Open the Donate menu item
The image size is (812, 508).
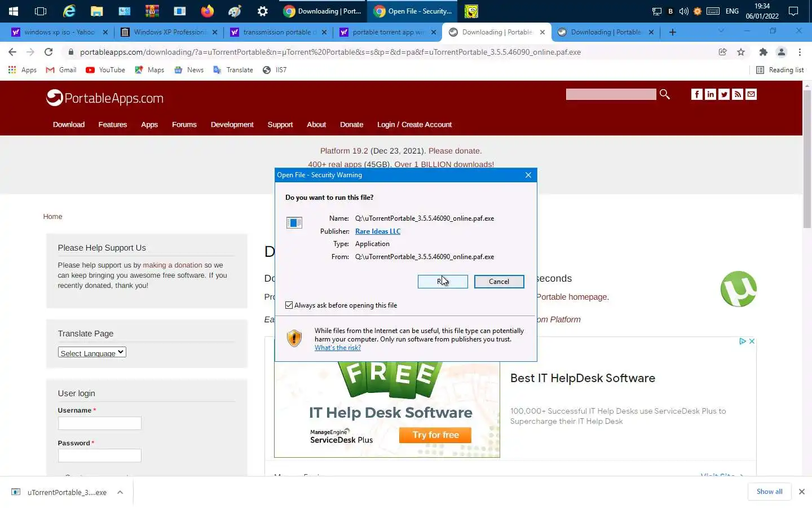tap(351, 125)
